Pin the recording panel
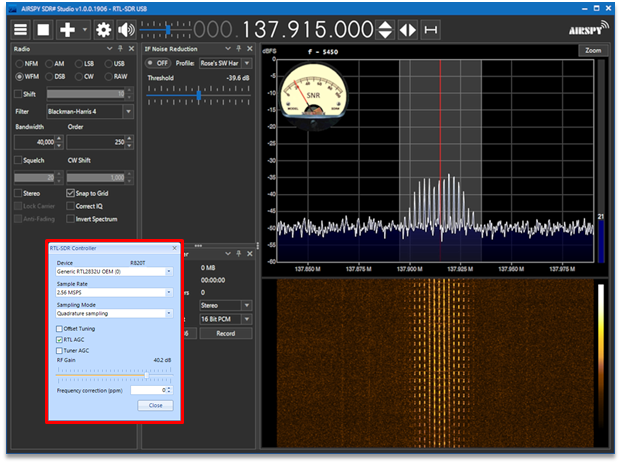Viewport: 621px width, 464px height. point(239,253)
